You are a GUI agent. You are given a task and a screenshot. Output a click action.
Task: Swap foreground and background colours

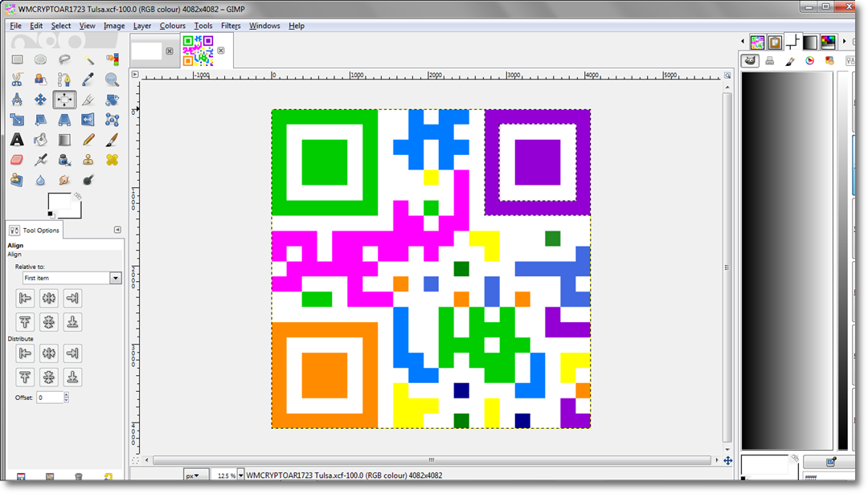tap(77, 196)
